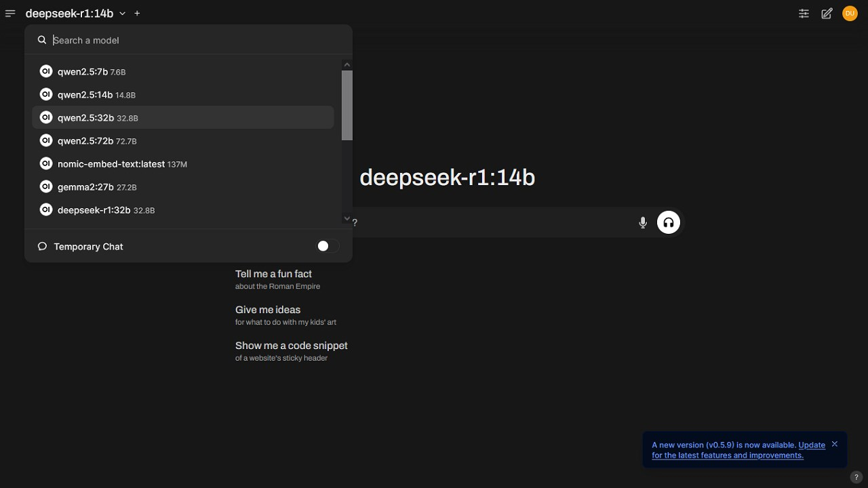Start new chat with pencil icon
This screenshot has width=868, height=488.
827,14
